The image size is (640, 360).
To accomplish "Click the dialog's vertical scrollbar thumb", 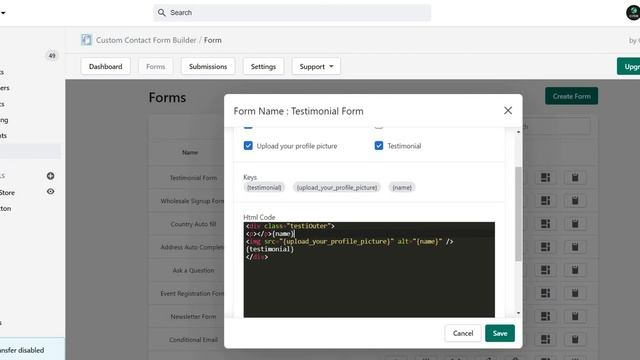I will [518, 213].
